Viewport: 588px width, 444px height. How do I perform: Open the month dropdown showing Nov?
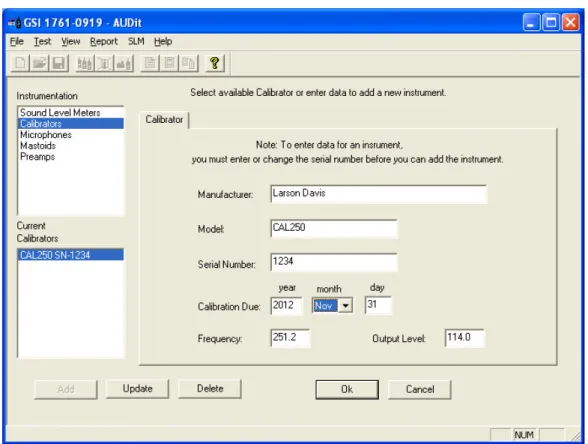345,306
